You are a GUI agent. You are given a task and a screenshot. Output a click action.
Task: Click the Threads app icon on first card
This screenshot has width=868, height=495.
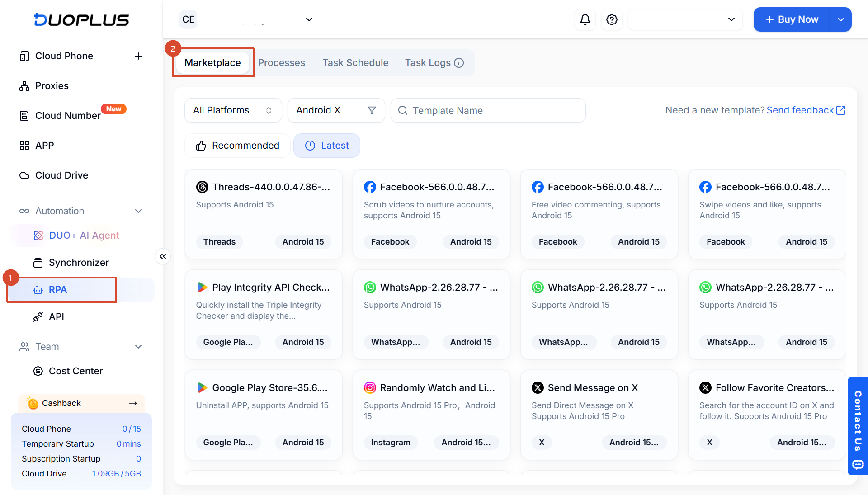click(x=202, y=187)
